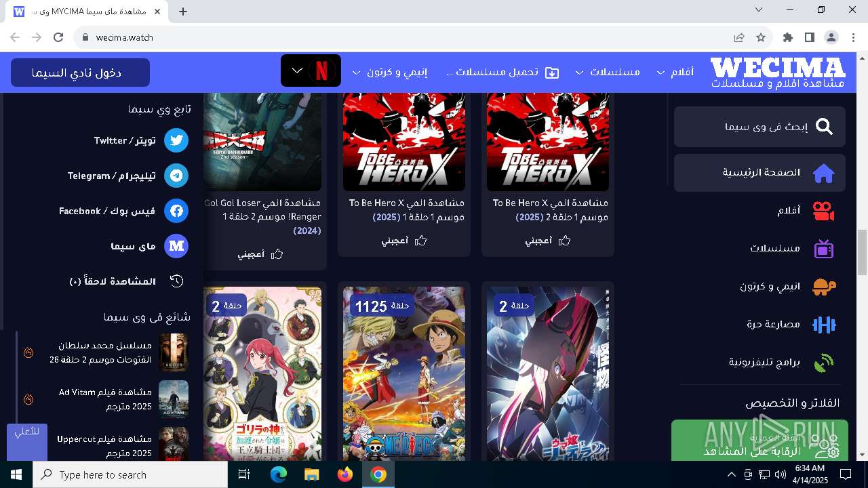Open File Explorer from taskbar

(311, 475)
